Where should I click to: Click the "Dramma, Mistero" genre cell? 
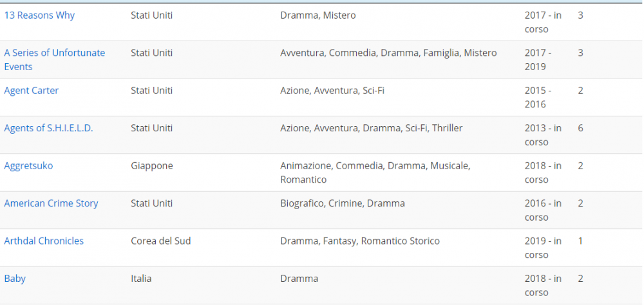[317, 15]
